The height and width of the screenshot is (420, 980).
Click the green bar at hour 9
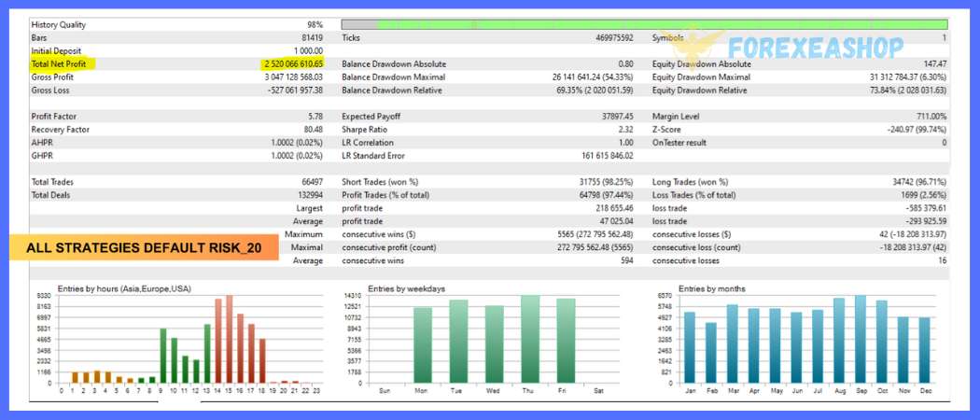[x=162, y=356]
